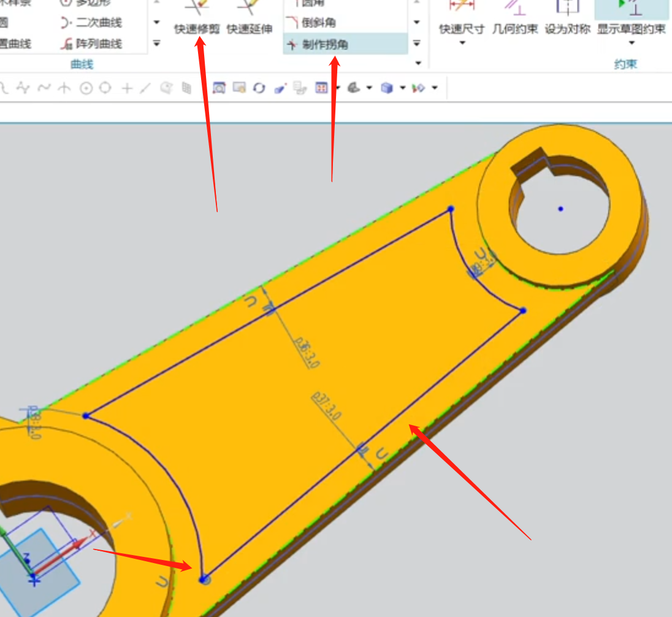Click the 设为对称 make symmetric tool

tap(567, 18)
